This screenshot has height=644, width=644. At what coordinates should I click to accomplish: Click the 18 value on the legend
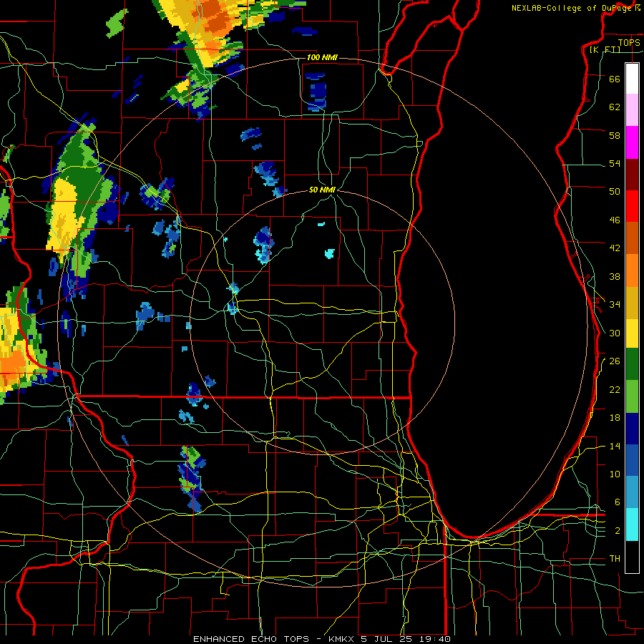pos(615,418)
